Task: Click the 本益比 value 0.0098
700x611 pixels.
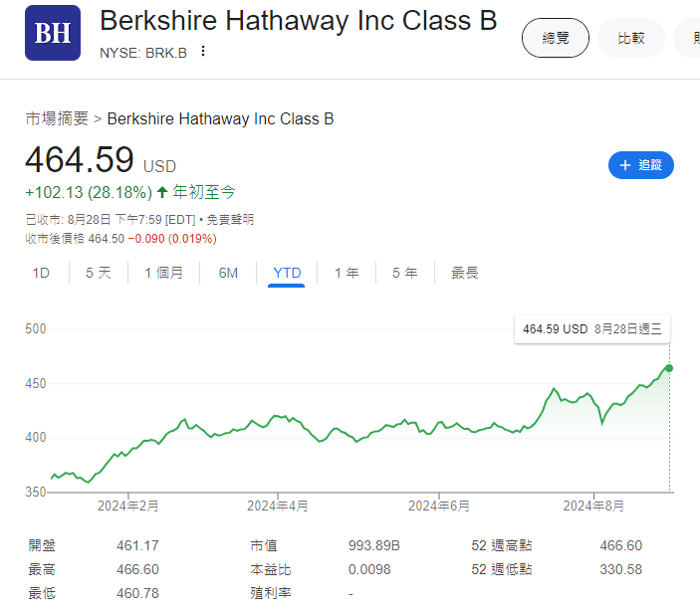Action: click(369, 569)
